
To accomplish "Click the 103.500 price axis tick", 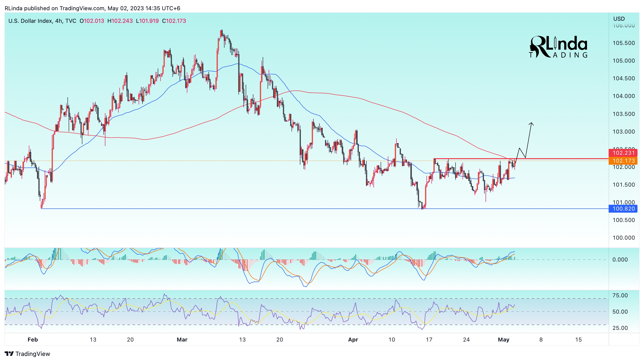I will coord(624,114).
